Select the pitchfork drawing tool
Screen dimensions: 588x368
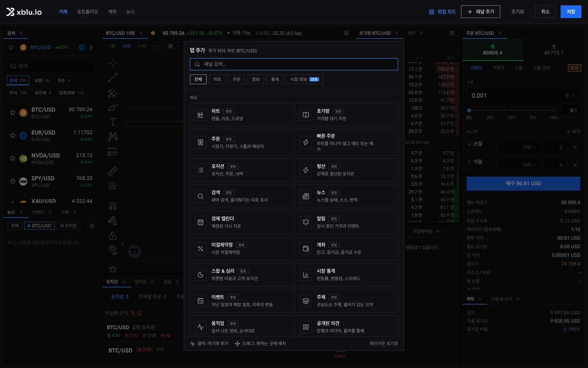113,93
